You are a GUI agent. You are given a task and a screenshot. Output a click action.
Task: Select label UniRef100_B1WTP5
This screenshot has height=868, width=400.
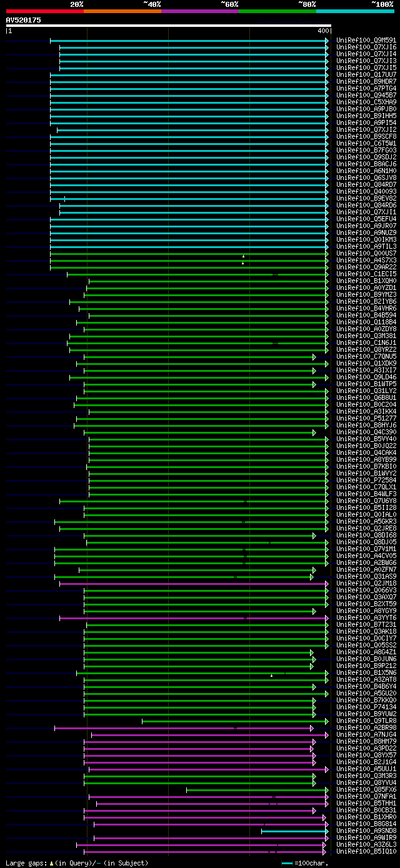point(366,384)
